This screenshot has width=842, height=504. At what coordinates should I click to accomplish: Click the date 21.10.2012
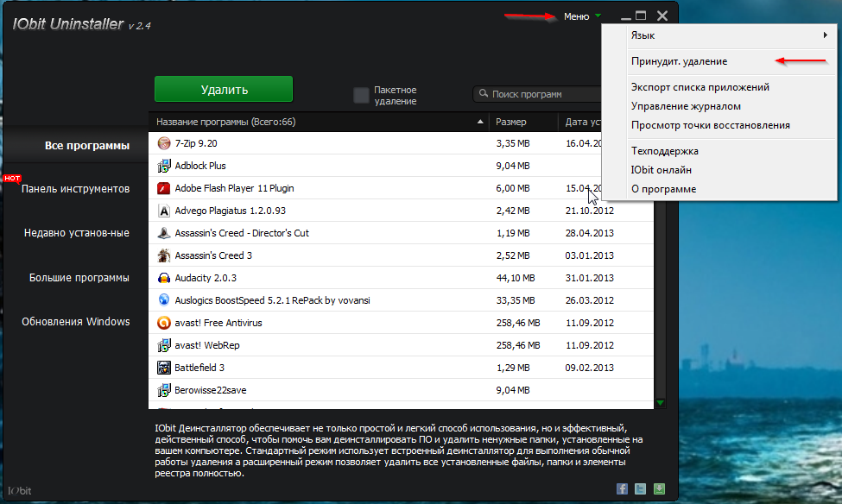click(589, 211)
